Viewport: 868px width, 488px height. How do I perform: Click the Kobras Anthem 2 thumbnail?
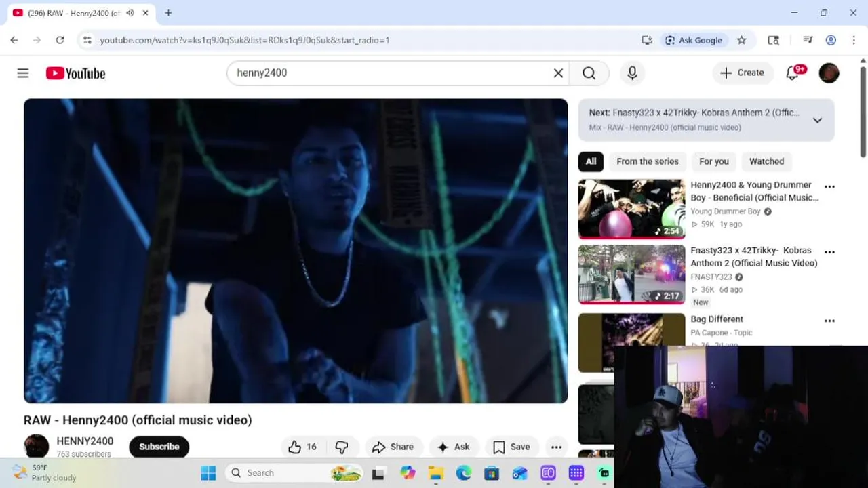(x=631, y=274)
